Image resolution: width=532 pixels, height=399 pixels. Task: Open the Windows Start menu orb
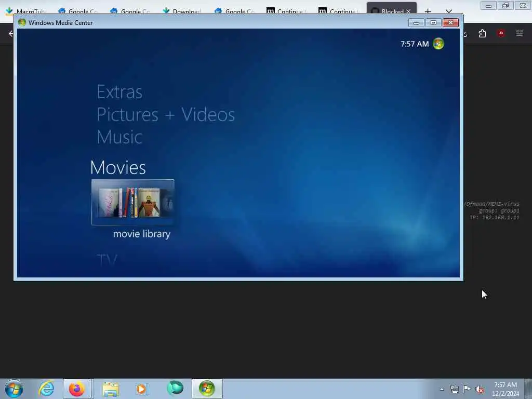[14, 389]
